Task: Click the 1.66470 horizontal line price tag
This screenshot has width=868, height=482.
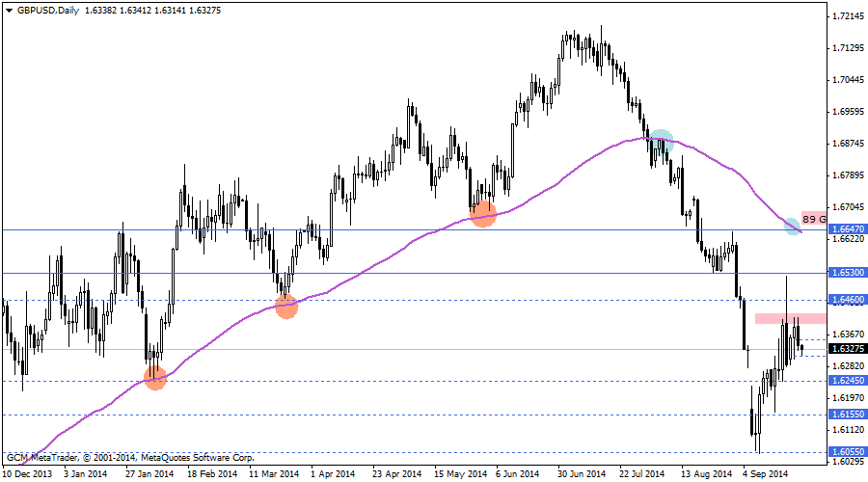Action: pos(847,229)
